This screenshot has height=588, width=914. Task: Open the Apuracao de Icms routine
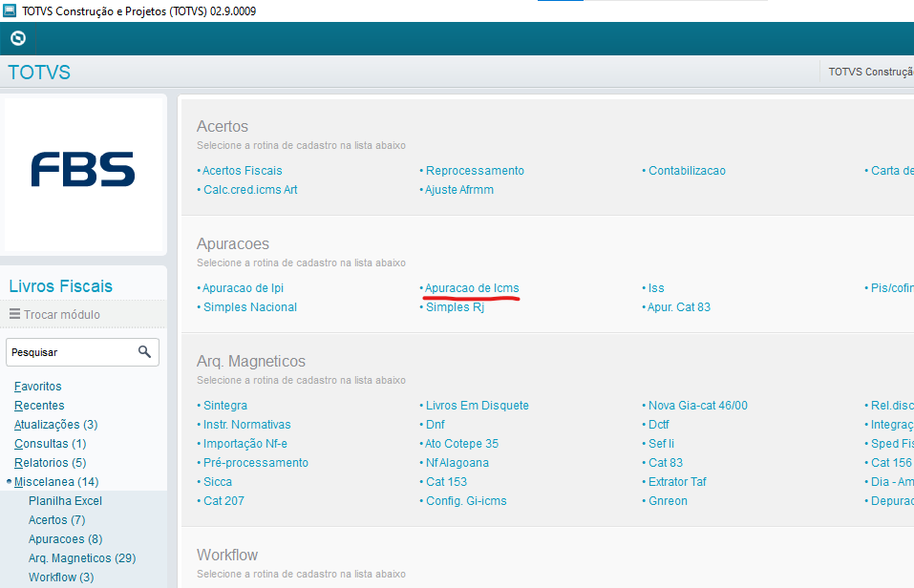(472, 288)
